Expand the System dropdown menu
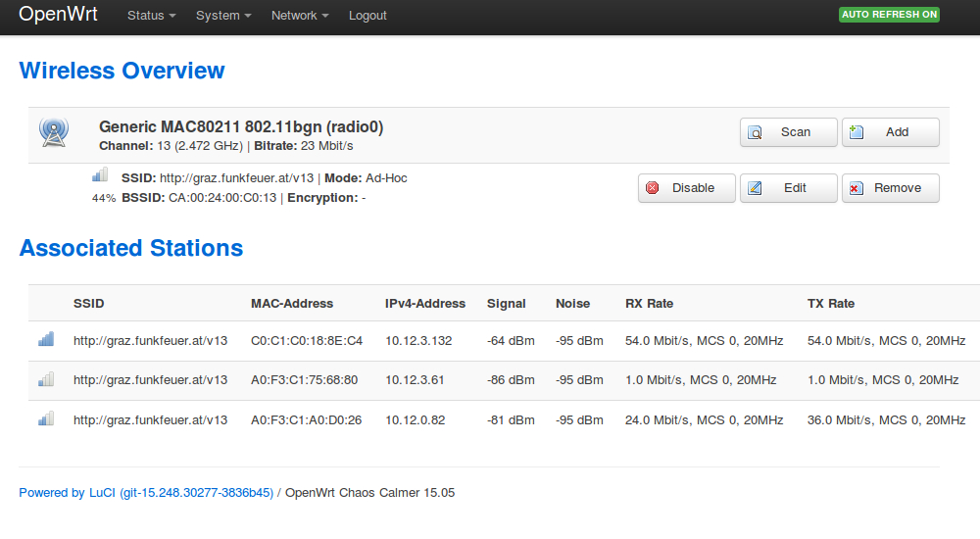The image size is (980, 539). [222, 16]
